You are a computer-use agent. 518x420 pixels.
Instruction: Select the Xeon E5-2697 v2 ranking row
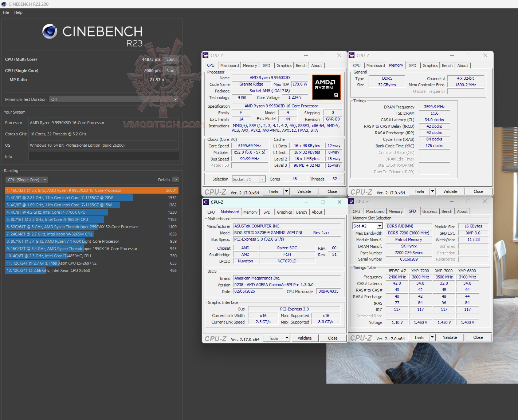(92, 263)
